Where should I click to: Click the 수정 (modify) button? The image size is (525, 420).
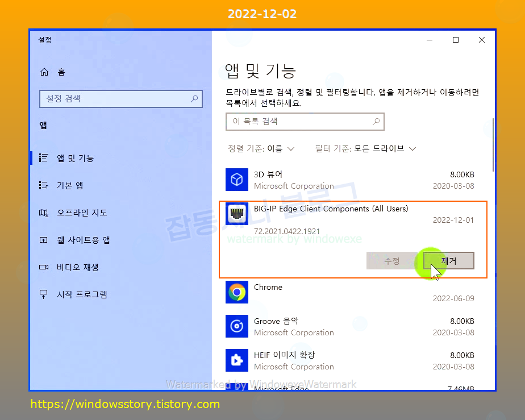(x=391, y=260)
